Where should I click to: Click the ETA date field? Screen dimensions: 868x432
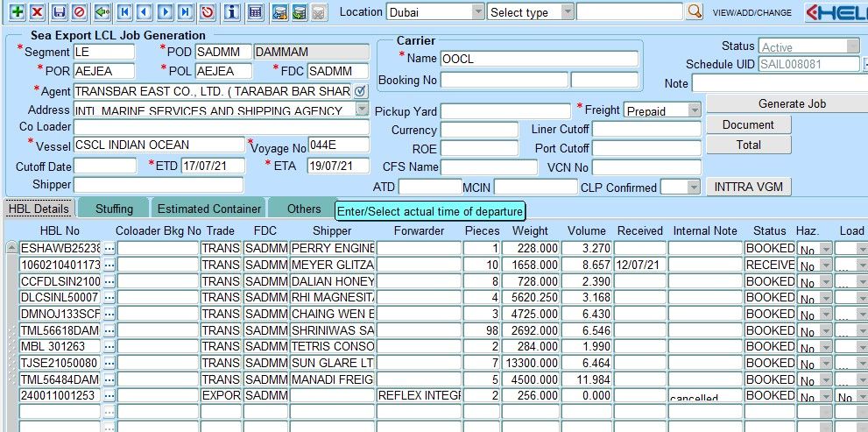[x=338, y=166]
